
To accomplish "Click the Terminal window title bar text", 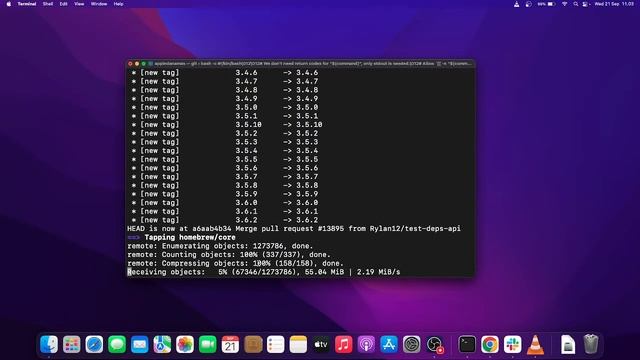I will (312, 64).
